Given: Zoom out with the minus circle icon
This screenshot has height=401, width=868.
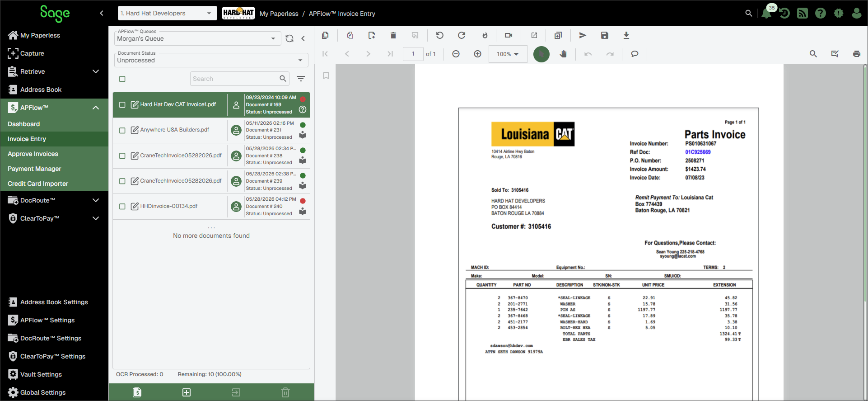Looking at the screenshot, I should click(456, 54).
